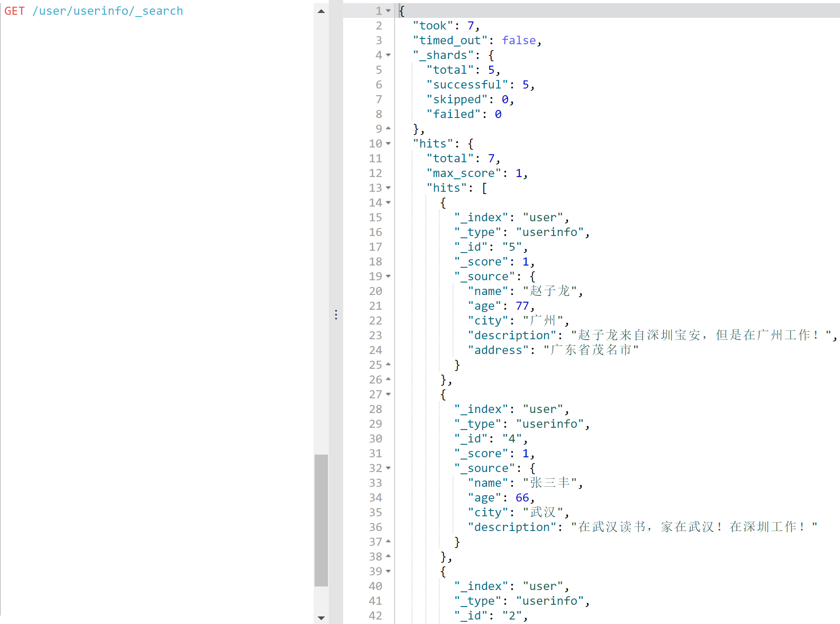Collapse the root object fold at line 1
This screenshot has height=624, width=840.
pos(388,11)
